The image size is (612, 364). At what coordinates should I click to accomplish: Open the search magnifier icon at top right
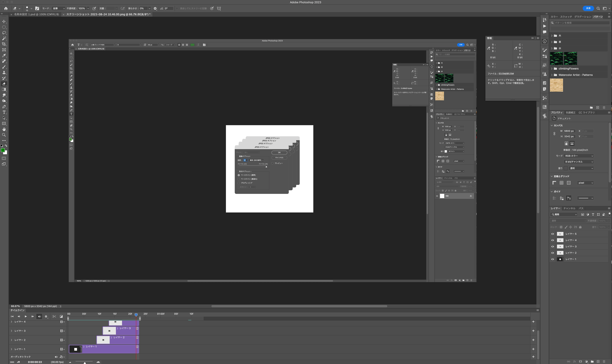(598, 8)
